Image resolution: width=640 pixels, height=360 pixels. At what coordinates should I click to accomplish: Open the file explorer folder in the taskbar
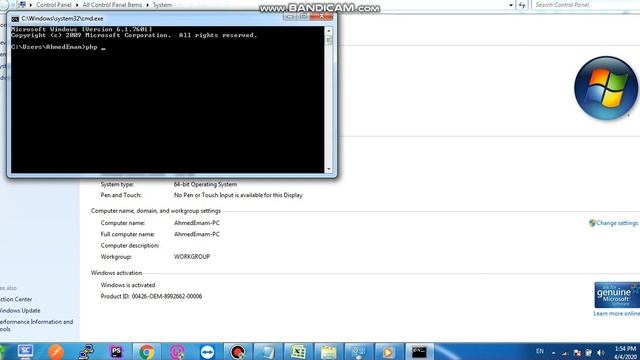pos(328,351)
